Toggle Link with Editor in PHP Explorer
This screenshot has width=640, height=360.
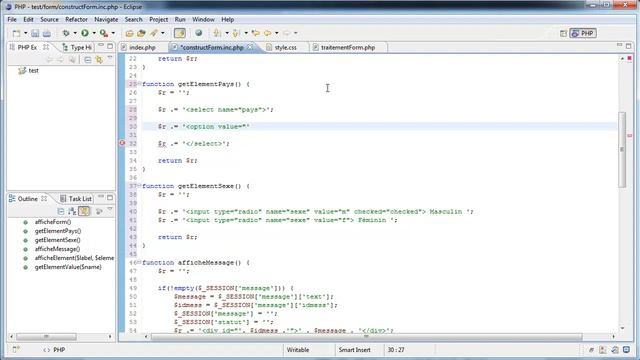[99, 60]
